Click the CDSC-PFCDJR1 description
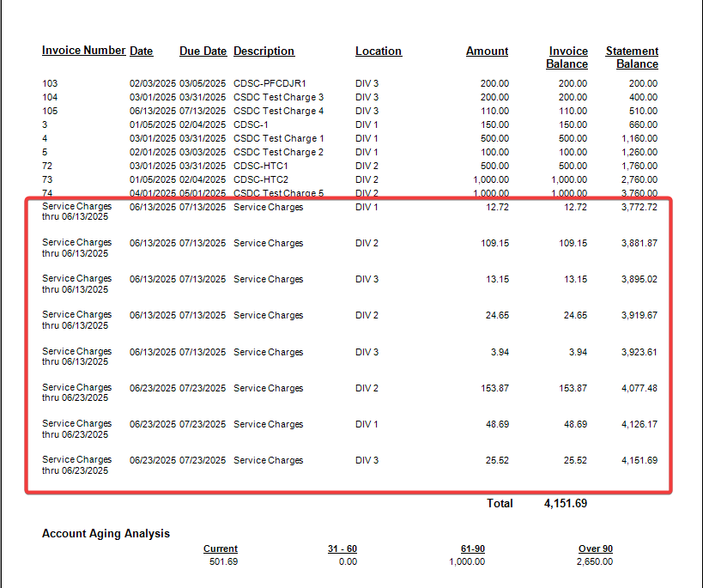Screen dimensions: 703x588 270,83
